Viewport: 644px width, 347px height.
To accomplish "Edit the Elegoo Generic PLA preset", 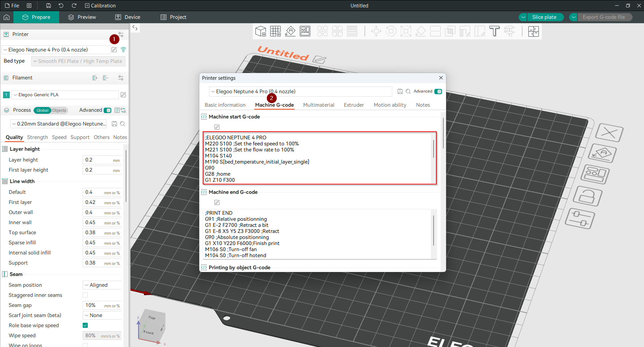I will 123,95.
